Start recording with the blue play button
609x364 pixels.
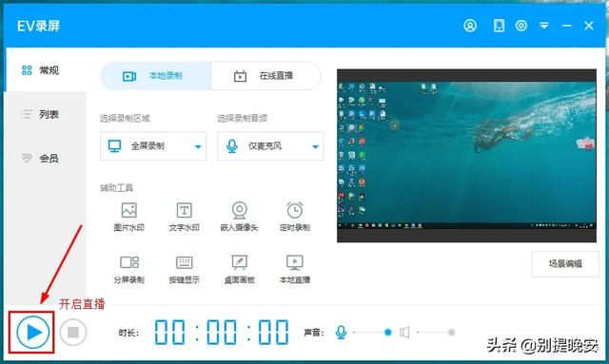click(x=33, y=333)
